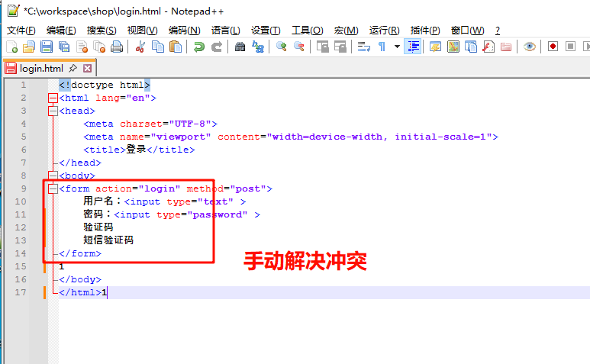Show the Document Map panel icon
The height and width of the screenshot is (364, 590).
tap(453, 47)
